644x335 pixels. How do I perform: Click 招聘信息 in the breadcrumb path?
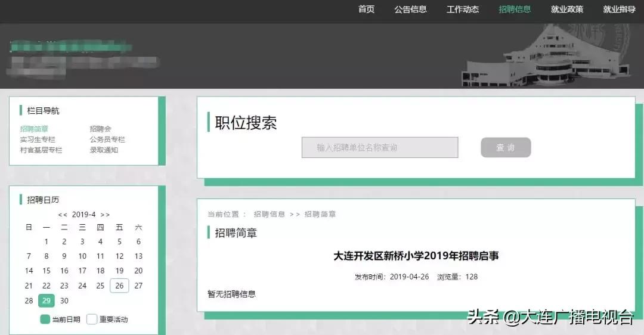(x=270, y=215)
